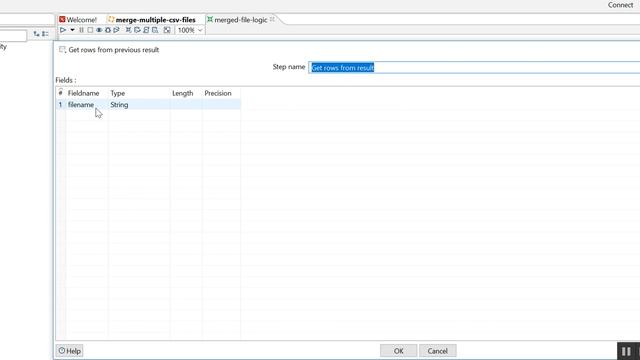The height and width of the screenshot is (360, 640).
Task: Preview the transformation with the eye icon
Action: (99, 30)
